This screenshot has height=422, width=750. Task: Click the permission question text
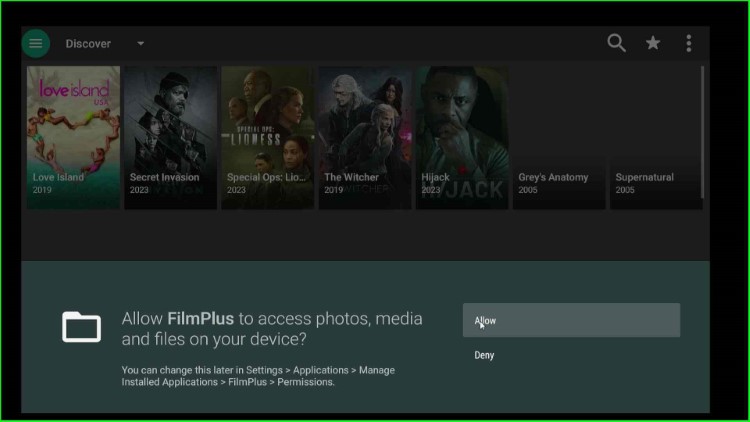coord(272,329)
